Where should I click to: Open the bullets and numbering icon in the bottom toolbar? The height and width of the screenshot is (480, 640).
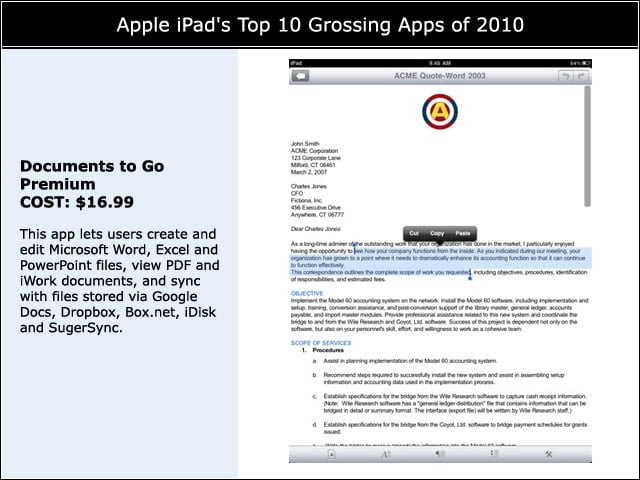pos(493,453)
